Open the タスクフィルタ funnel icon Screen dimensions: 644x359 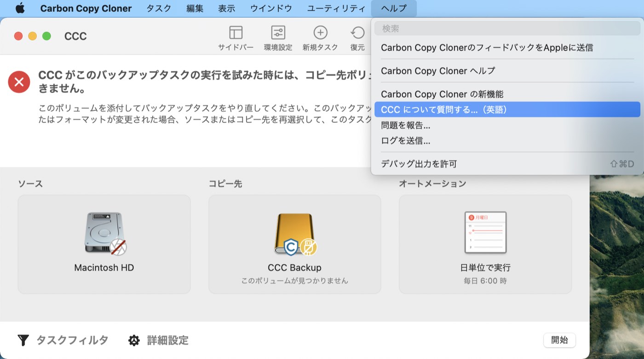(x=23, y=341)
